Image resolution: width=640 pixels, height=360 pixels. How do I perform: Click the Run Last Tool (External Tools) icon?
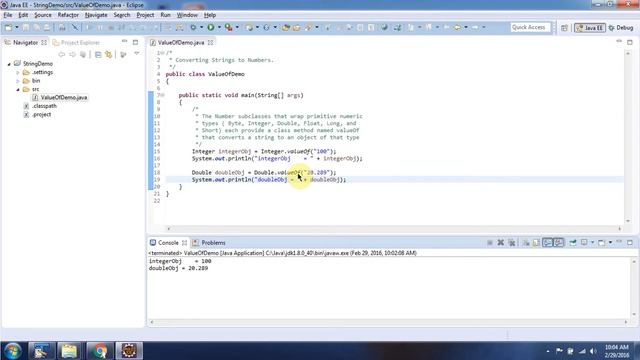point(229,27)
